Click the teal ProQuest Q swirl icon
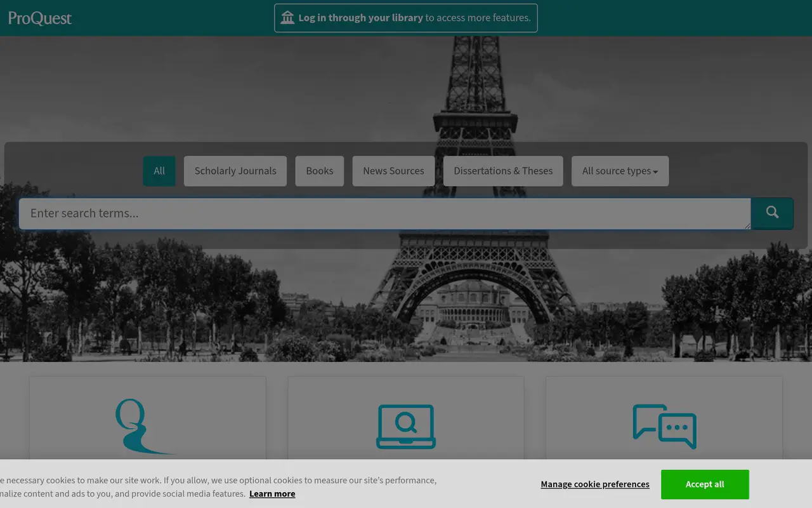Screen dimensions: 812x508 coord(145,426)
